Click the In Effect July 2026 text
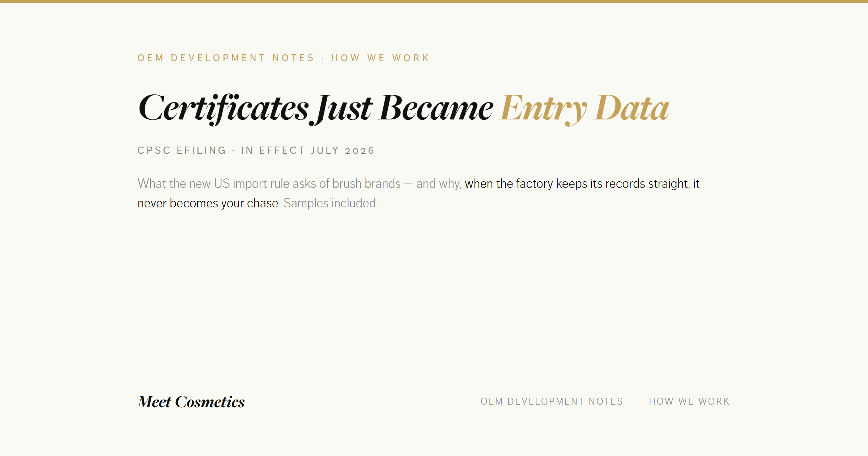The width and height of the screenshot is (868, 456). click(307, 150)
